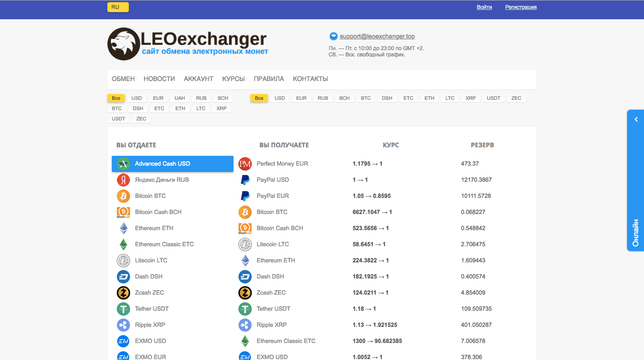Click the support@leoexchanger.top email link
This screenshot has width=644, height=360.
(377, 36)
